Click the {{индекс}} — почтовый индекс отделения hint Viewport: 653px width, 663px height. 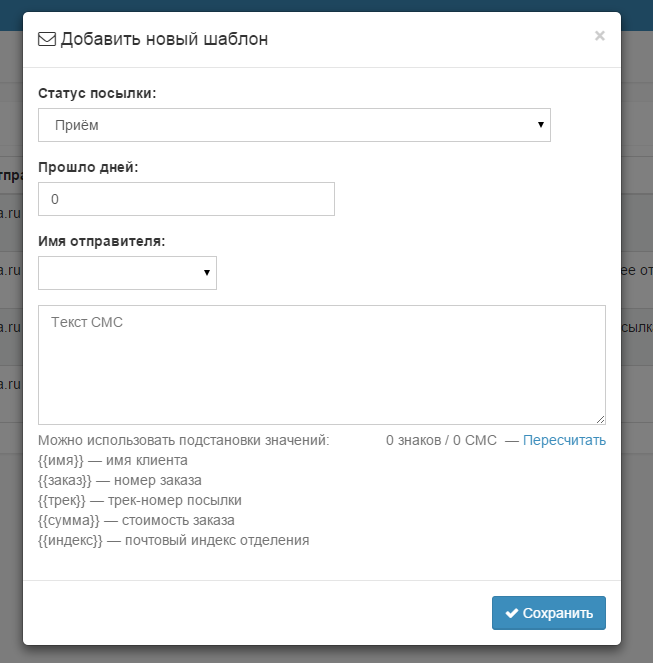pyautogui.click(x=173, y=540)
